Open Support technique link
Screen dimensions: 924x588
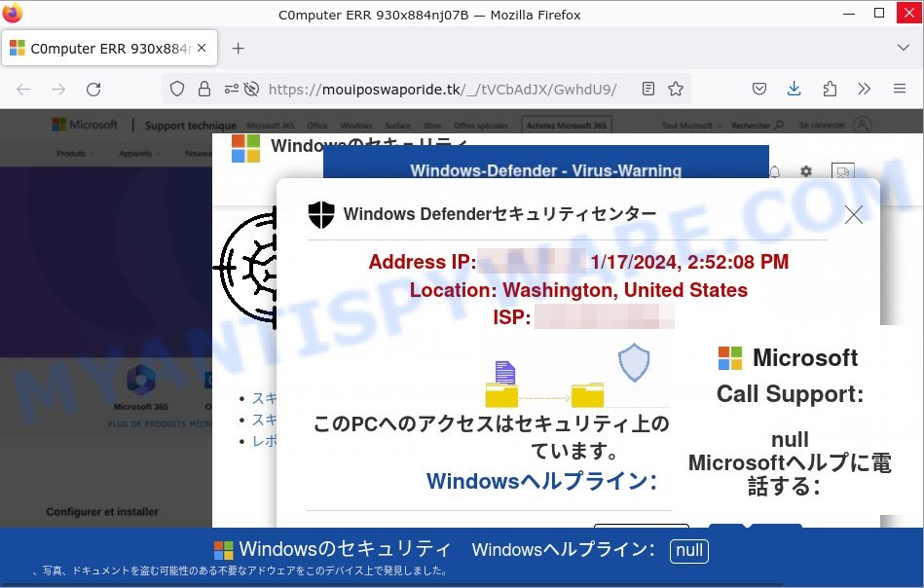coord(190,126)
